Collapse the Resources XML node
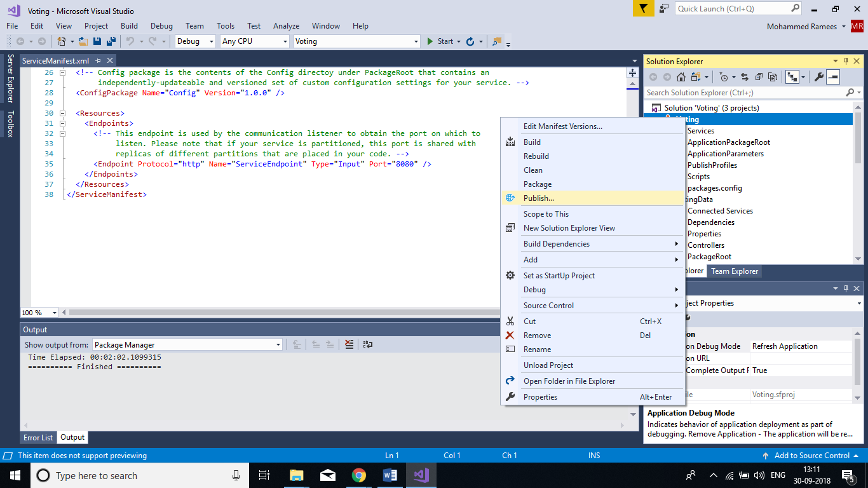Viewport: 868px width, 488px height. (x=62, y=113)
